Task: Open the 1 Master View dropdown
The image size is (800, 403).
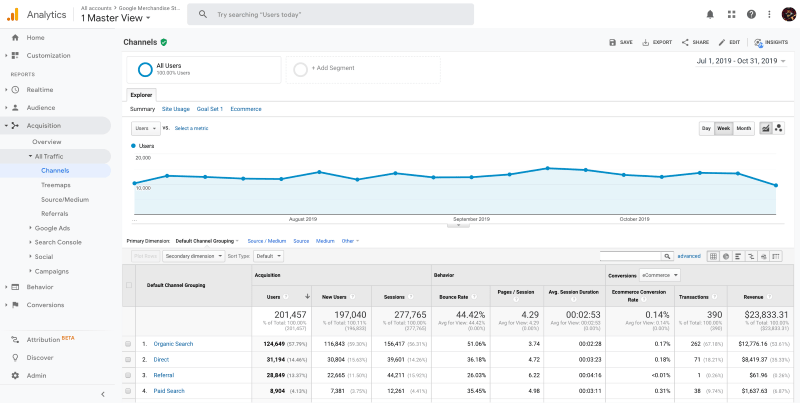Action: (116, 18)
